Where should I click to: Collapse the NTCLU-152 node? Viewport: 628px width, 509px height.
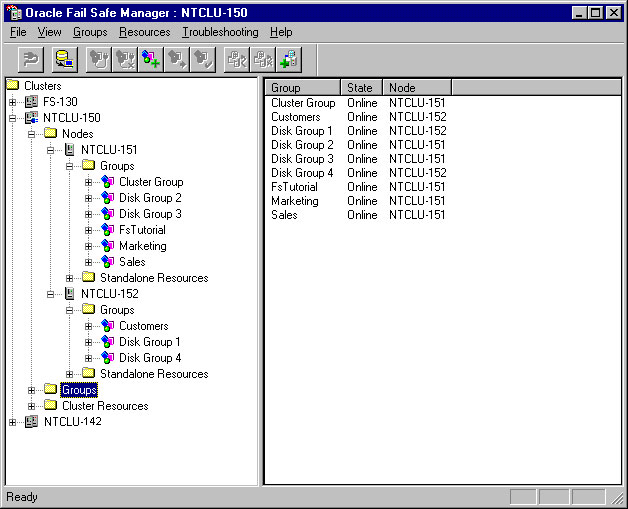point(50,295)
